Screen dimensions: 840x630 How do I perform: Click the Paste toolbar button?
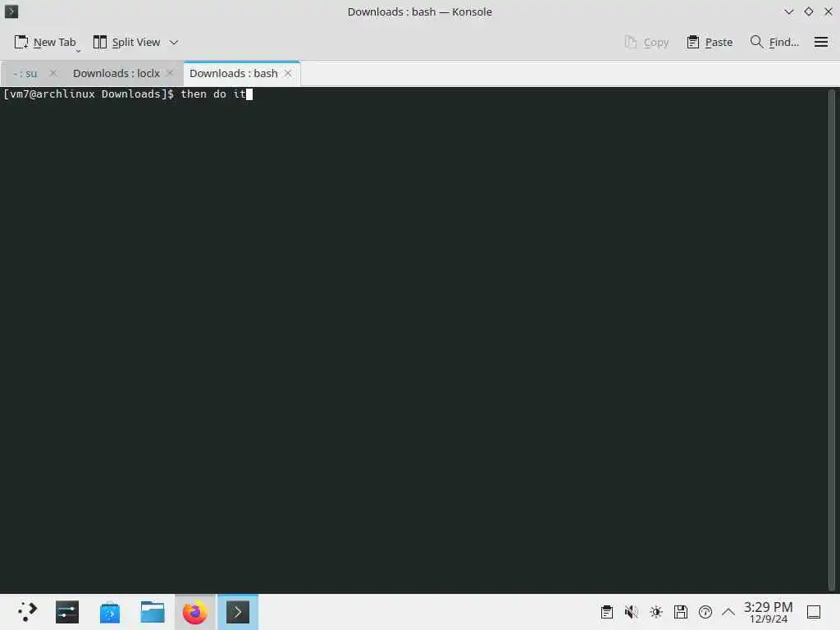tap(710, 43)
